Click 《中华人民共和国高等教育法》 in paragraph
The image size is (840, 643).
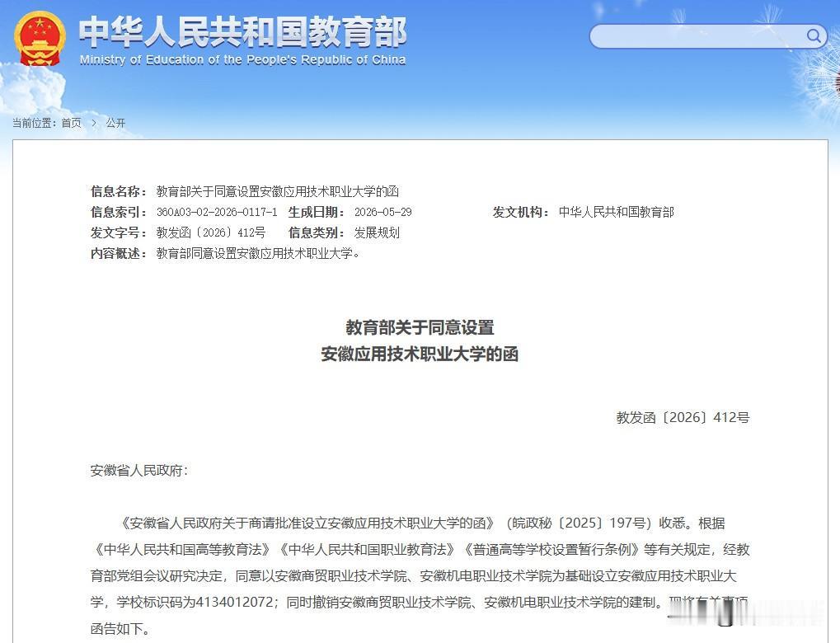click(183, 550)
